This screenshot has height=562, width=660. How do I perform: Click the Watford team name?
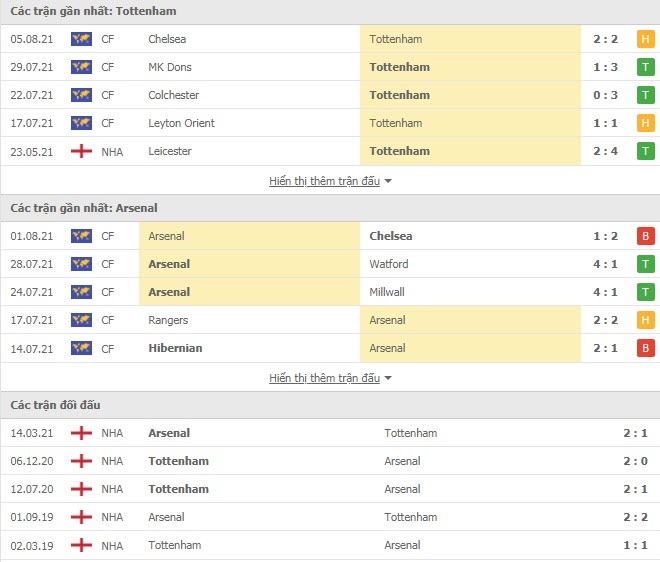click(x=389, y=264)
